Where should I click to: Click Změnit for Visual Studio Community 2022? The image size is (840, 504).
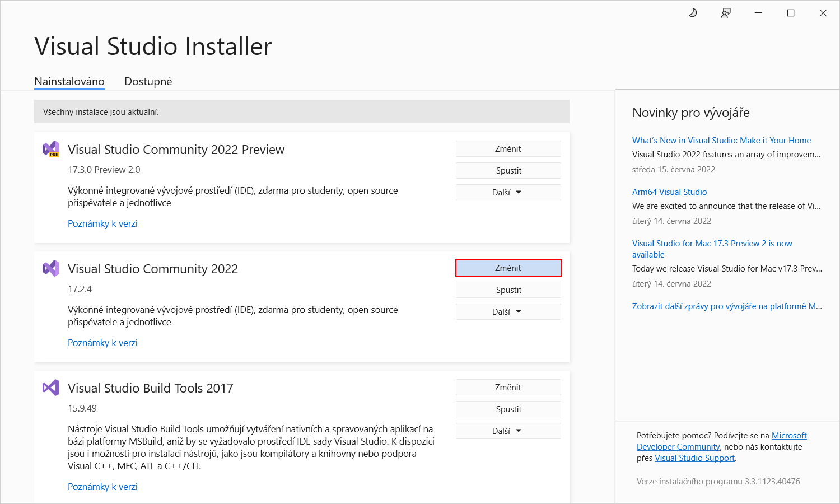(x=508, y=268)
